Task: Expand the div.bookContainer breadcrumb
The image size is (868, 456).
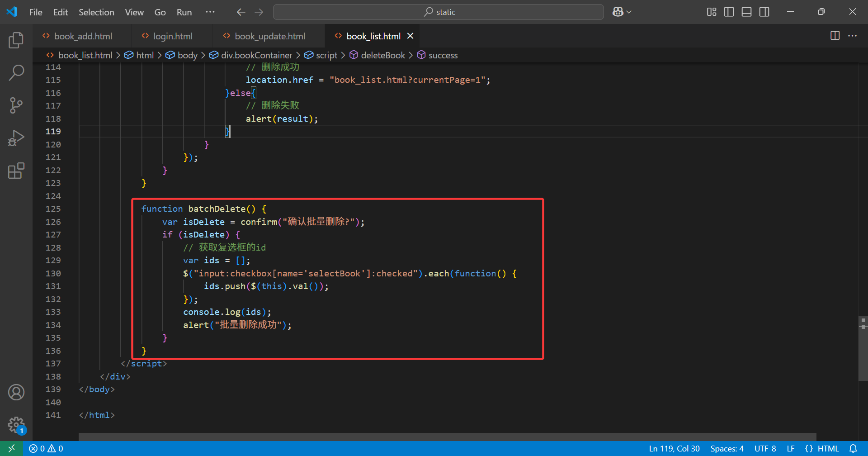Action: click(256, 55)
